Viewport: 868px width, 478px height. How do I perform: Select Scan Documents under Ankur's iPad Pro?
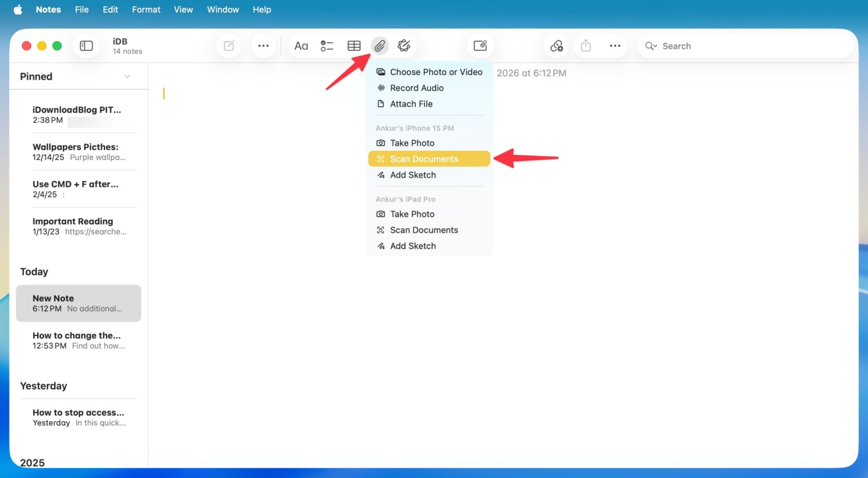pos(429,230)
